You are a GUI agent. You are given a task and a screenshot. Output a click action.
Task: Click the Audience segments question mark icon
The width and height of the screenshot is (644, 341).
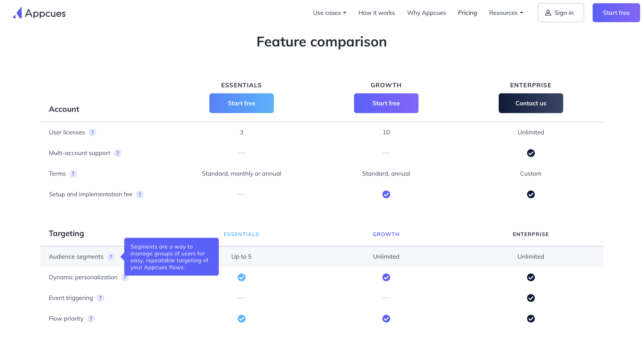point(111,257)
